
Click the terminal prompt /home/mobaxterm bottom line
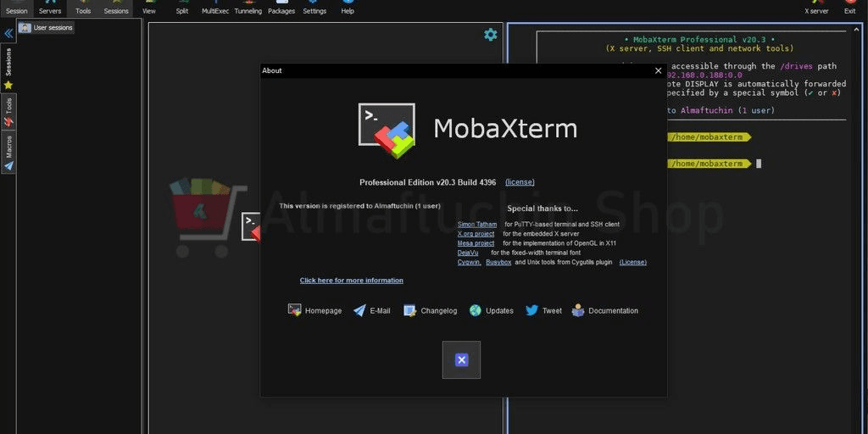click(x=710, y=164)
